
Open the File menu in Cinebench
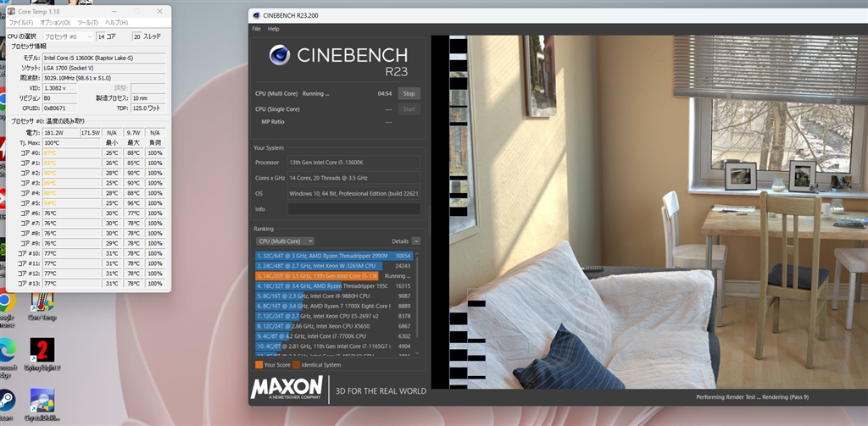pos(256,29)
